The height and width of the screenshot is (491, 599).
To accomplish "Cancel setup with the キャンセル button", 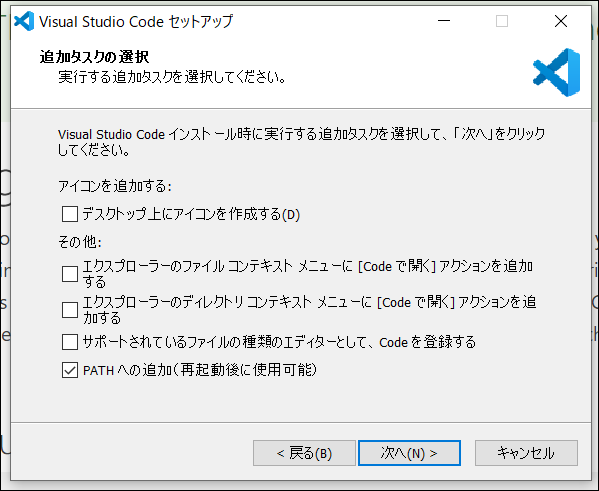I will coord(526,453).
